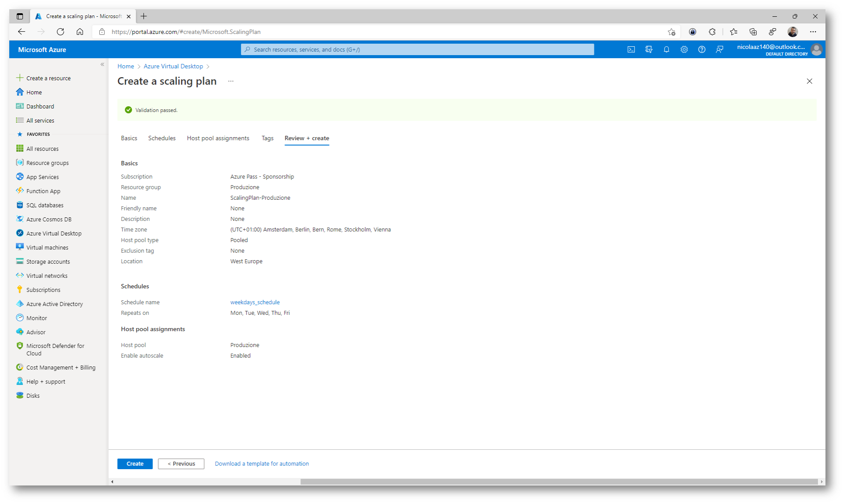
Task: Open browser extensions puzzle icon
Action: (712, 32)
